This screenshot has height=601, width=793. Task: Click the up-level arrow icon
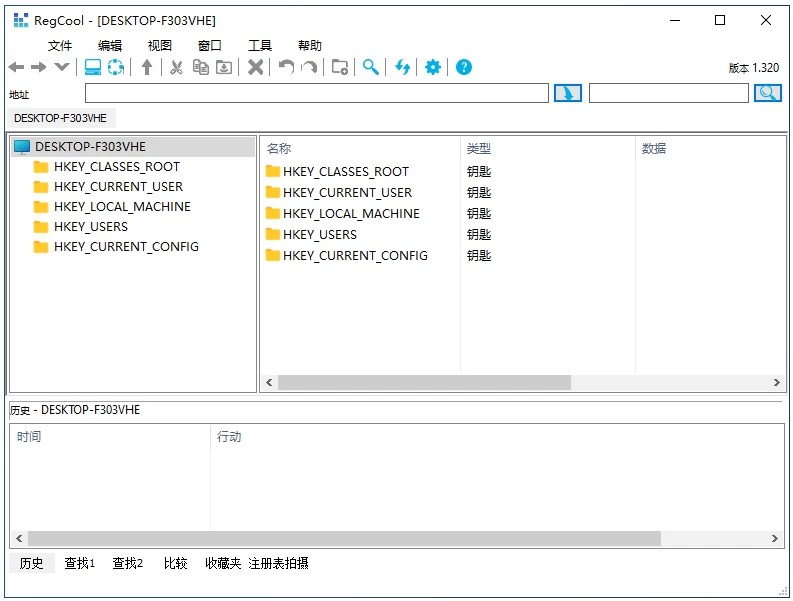[x=147, y=67]
